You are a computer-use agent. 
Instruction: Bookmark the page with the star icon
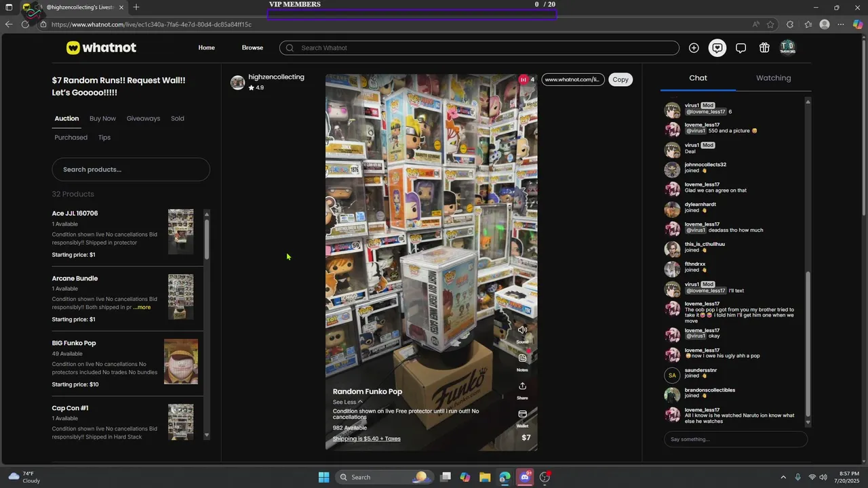pyautogui.click(x=770, y=24)
